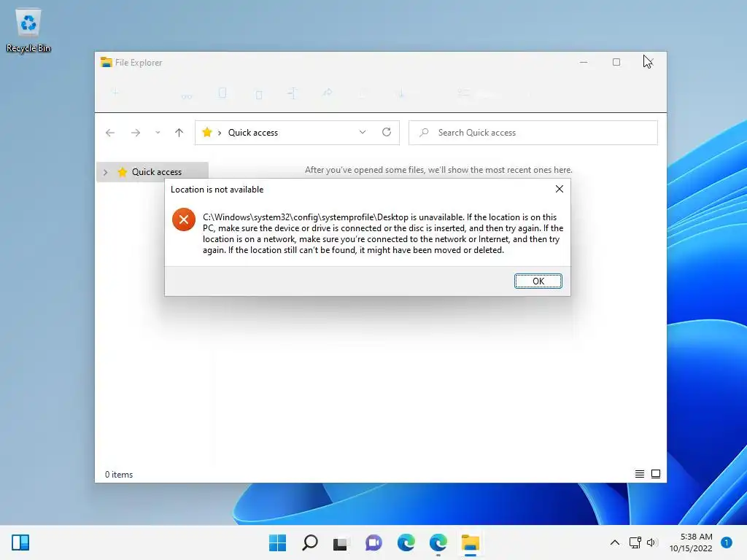Click OK in the Location error dialog

coord(538,281)
